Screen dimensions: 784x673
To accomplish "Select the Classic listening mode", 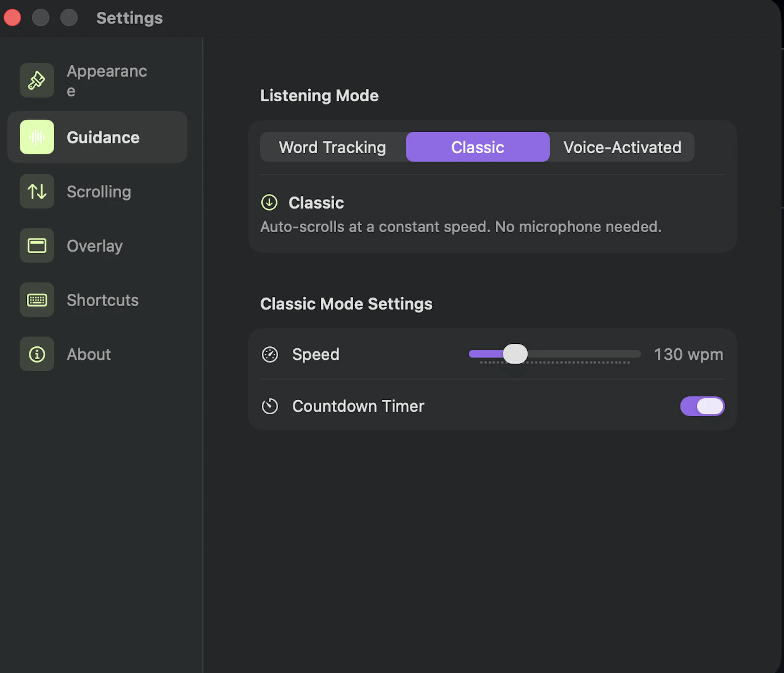I will pyautogui.click(x=478, y=147).
